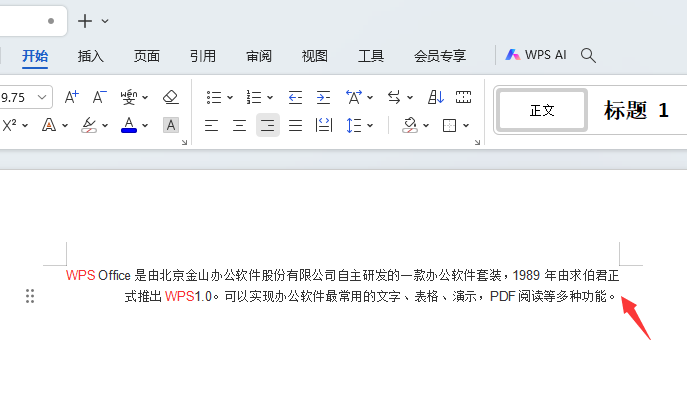This screenshot has height=403, width=687.
Task: Click the line spacing icon
Action: (x=354, y=126)
